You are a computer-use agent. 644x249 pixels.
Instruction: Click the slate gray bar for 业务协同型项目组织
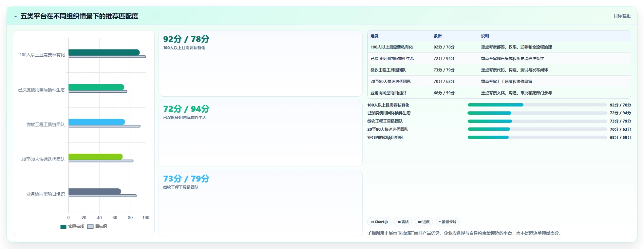[95, 191]
